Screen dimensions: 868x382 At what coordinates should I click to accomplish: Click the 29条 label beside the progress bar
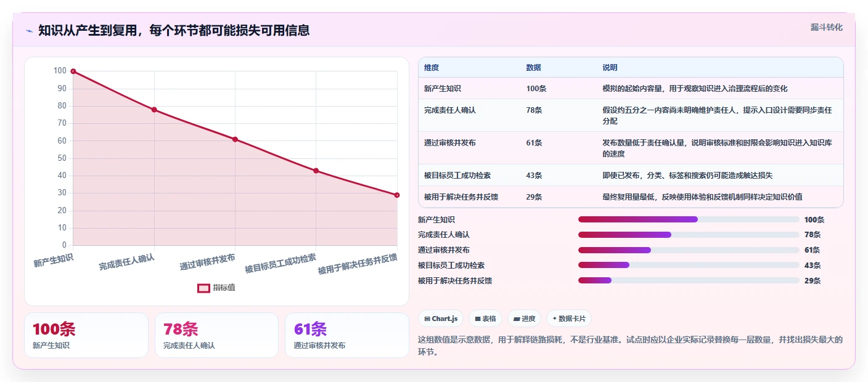point(813,280)
